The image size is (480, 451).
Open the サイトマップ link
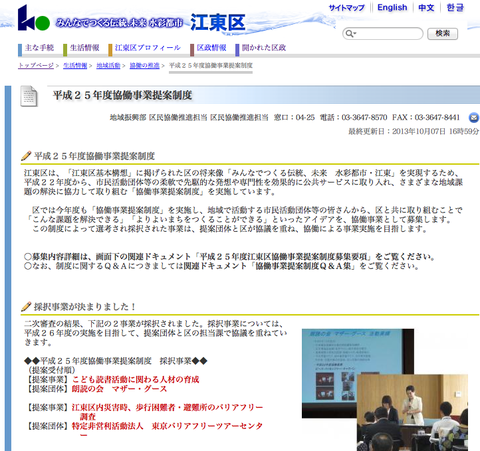click(x=347, y=8)
